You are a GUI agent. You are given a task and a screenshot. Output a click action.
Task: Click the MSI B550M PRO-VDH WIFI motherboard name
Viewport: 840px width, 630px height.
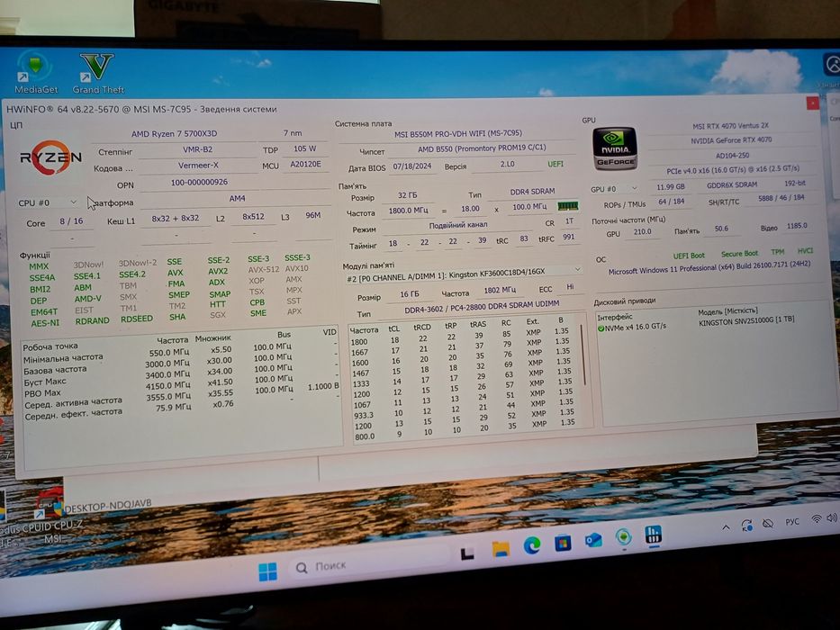(x=458, y=133)
